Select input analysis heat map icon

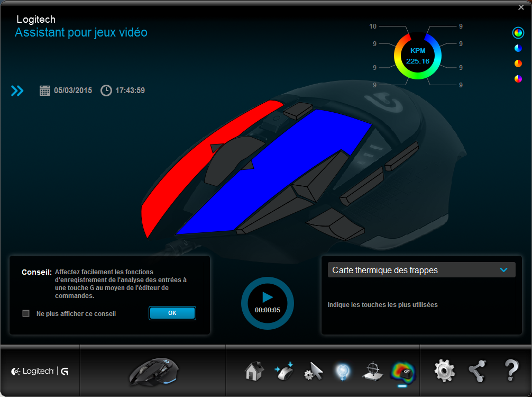[402, 373]
